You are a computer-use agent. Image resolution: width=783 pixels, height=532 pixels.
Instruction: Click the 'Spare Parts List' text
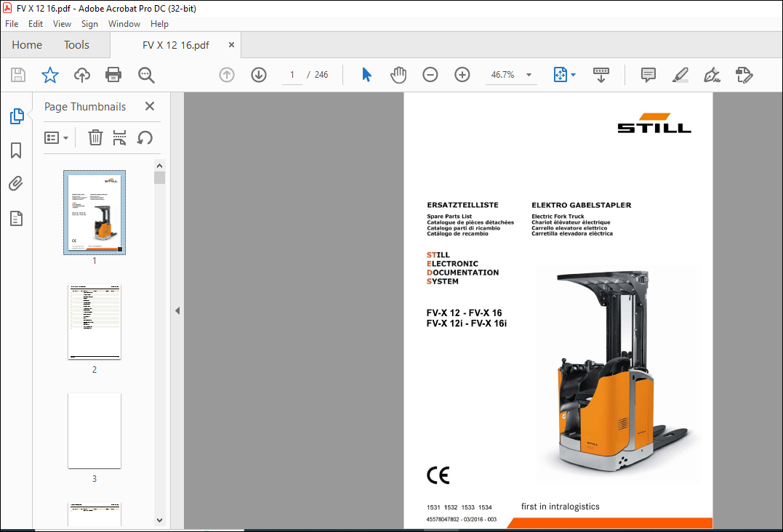[x=449, y=217]
